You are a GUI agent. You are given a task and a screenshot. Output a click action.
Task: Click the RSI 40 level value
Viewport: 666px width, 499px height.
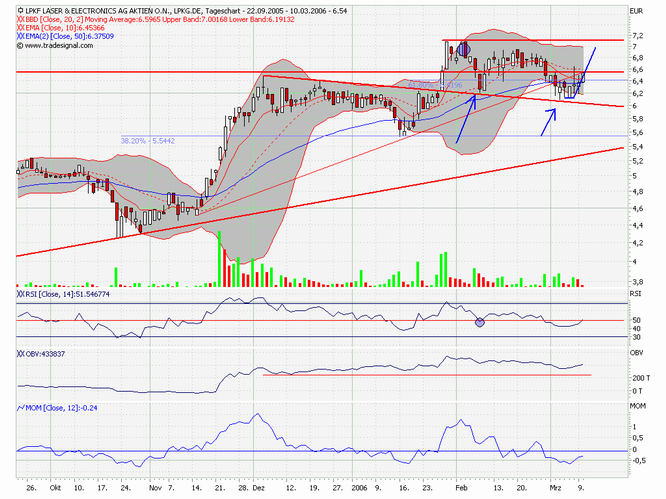[x=636, y=329]
